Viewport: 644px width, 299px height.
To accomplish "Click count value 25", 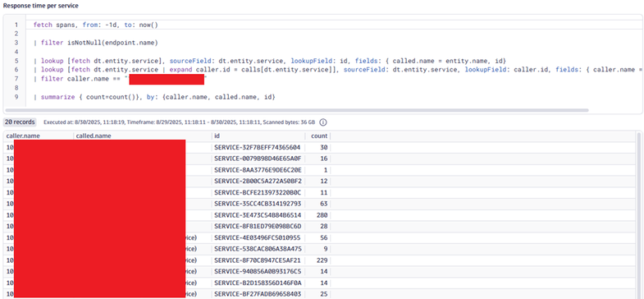I will pos(324,293).
